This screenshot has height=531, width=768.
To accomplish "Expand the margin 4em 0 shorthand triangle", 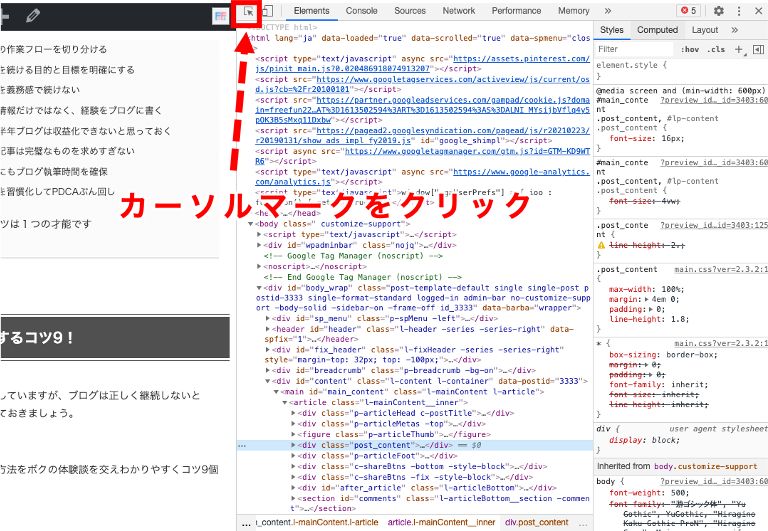I will pyautogui.click(x=647, y=299).
